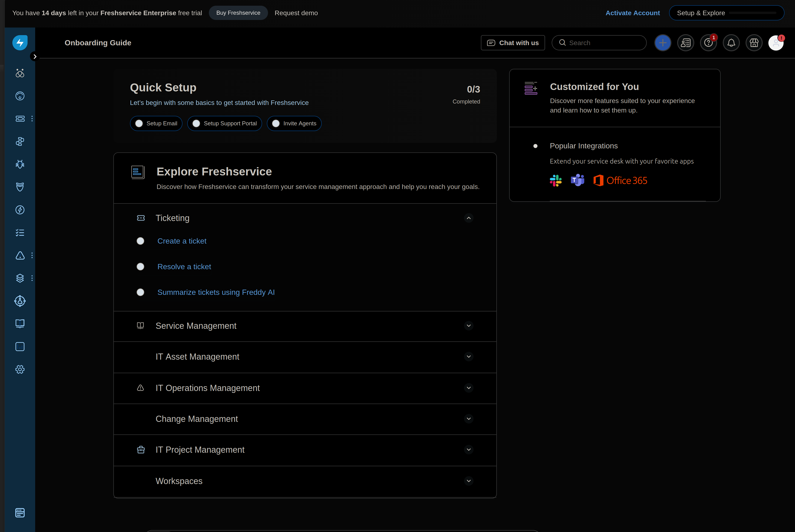Open the ticket sidebar icon
The width and height of the screenshot is (795, 532).
pyautogui.click(x=20, y=119)
